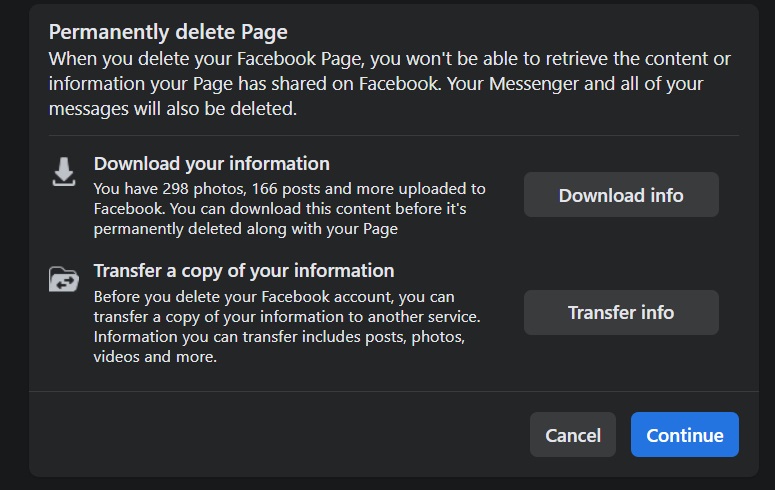
Task: Cancel the page deletion dialog
Action: [573, 435]
